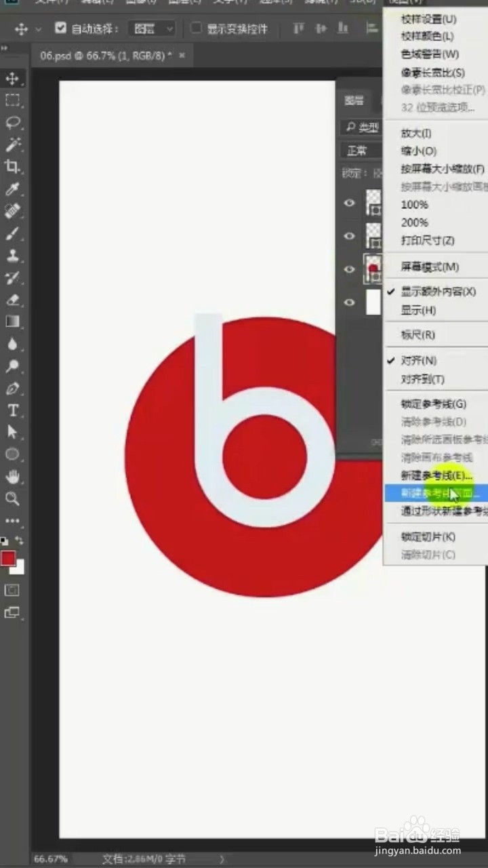Select the Rectangular Marquee tool

(x=12, y=100)
